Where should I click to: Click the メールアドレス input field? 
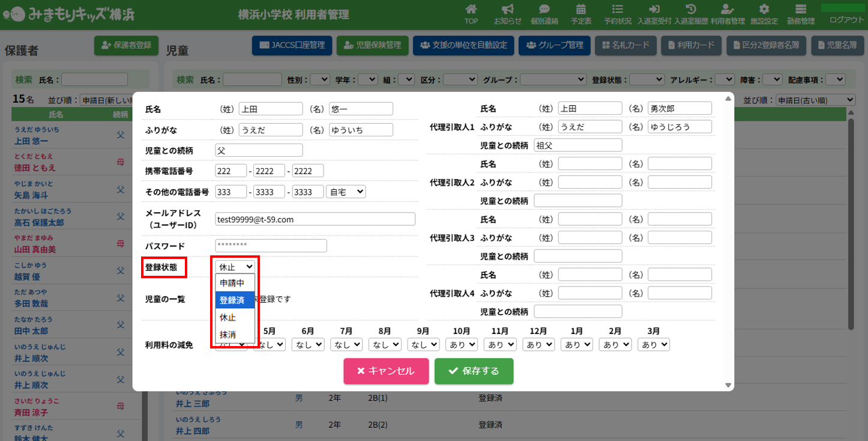pos(315,219)
